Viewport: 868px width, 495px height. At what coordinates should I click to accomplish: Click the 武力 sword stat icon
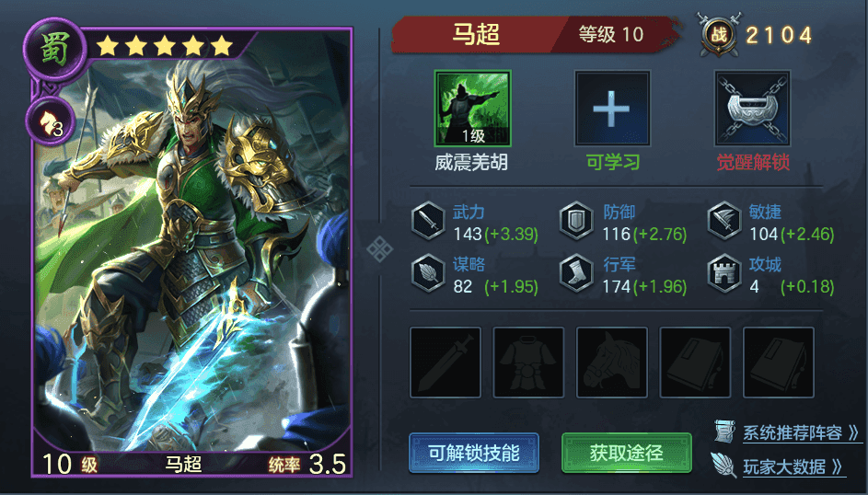click(x=428, y=221)
